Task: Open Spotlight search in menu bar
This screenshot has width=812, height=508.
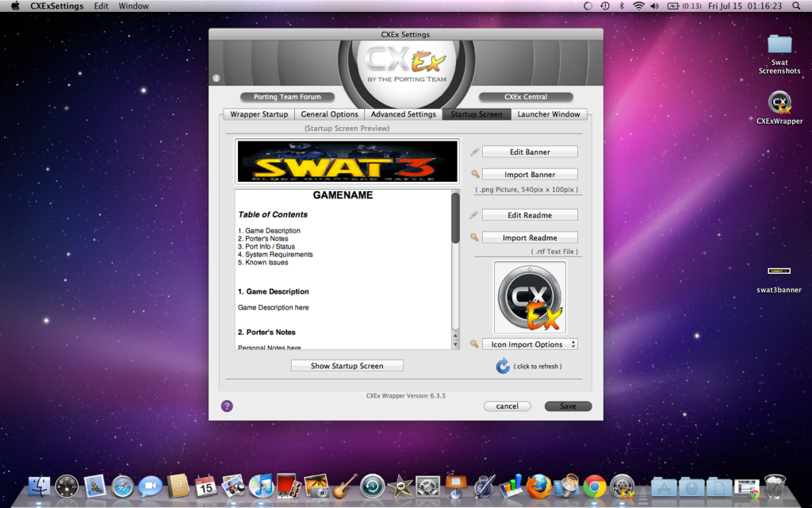Action: point(796,6)
